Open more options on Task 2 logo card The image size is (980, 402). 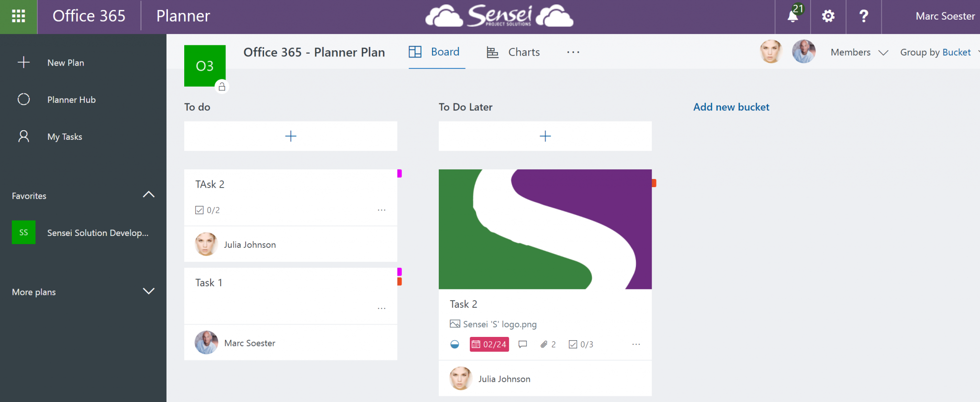[x=636, y=344]
